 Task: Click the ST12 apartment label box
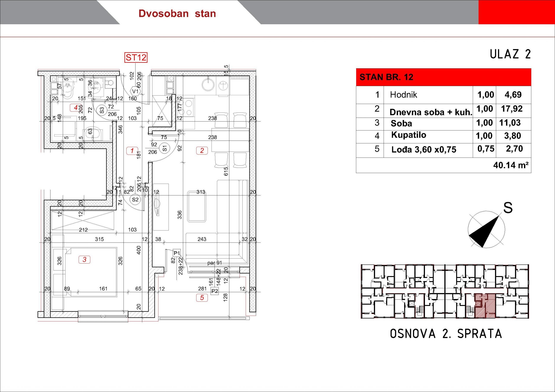pos(136,58)
